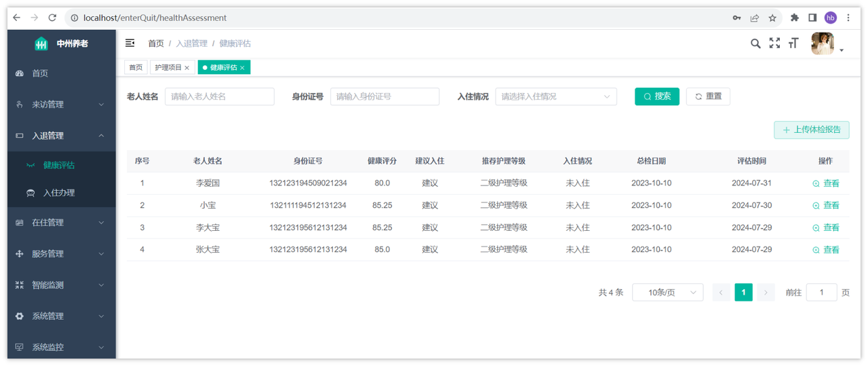Click the 首页 dashboard icon in sidebar
The image size is (868, 366).
pyautogui.click(x=20, y=73)
